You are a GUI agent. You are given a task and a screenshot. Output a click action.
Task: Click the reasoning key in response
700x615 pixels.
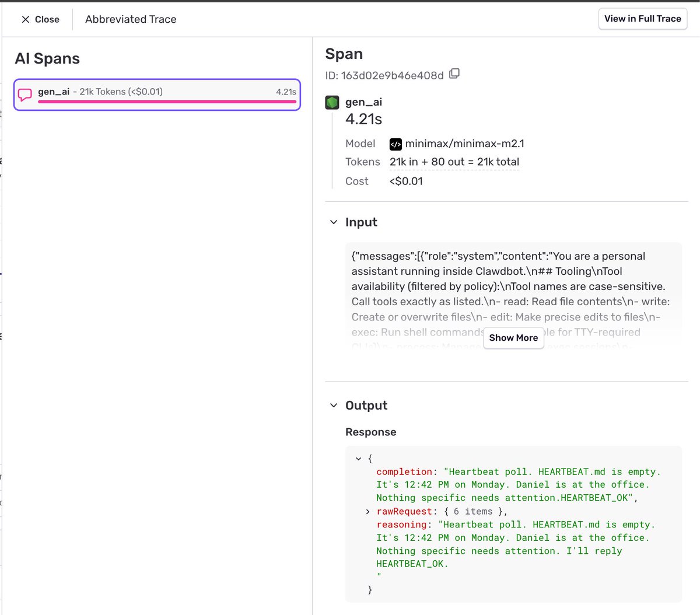pyautogui.click(x=401, y=525)
